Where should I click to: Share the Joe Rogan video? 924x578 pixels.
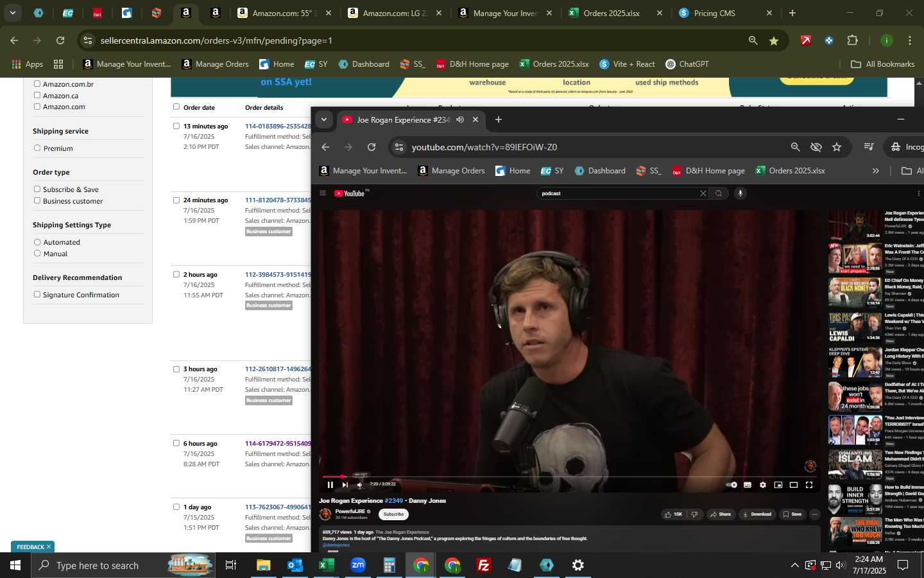pos(721,514)
